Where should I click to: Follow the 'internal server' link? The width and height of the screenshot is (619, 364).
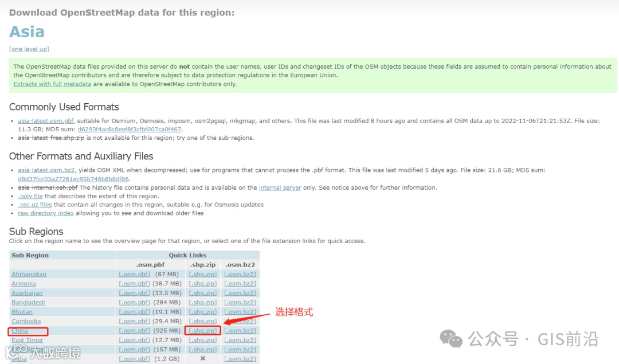[x=280, y=187]
